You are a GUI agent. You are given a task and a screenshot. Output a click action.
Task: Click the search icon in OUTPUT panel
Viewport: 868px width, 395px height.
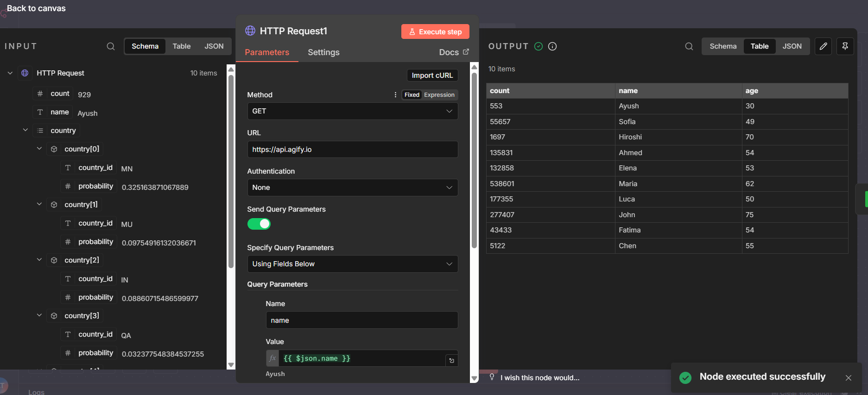689,46
